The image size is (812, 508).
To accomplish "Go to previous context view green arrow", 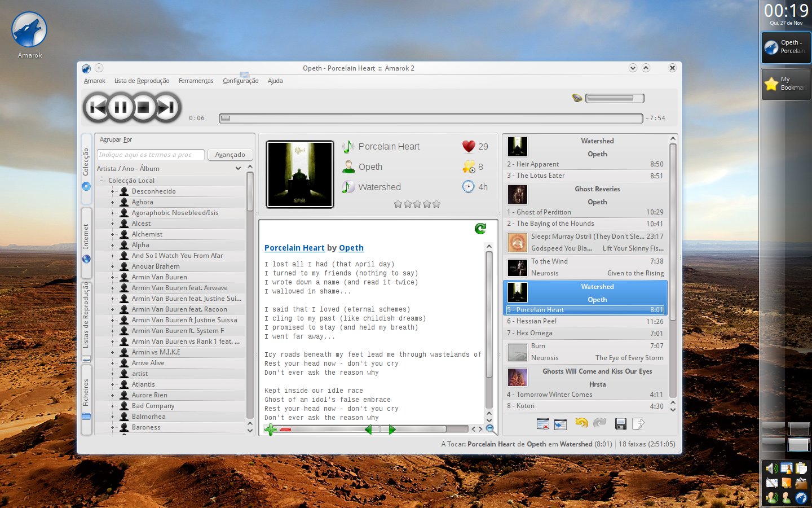I will (368, 430).
